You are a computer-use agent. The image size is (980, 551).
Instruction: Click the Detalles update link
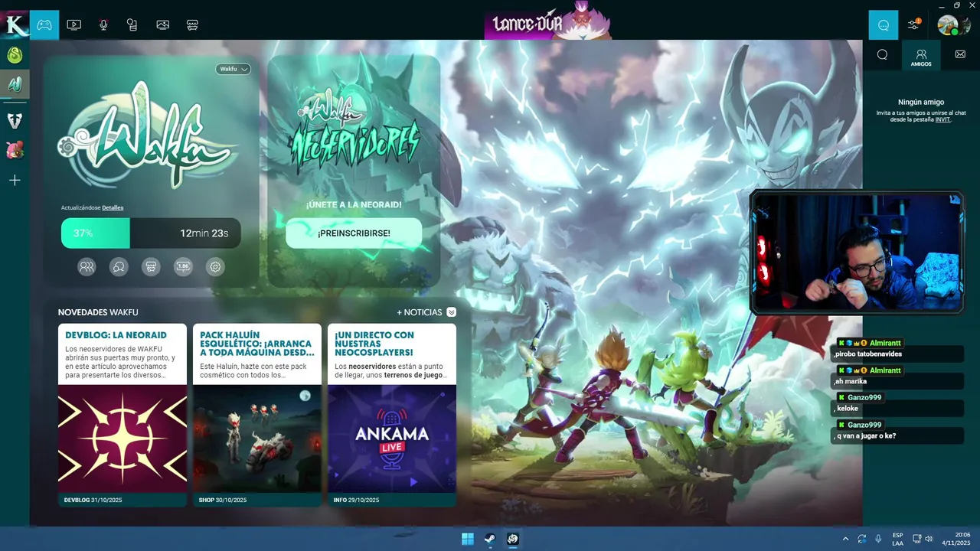(x=113, y=207)
